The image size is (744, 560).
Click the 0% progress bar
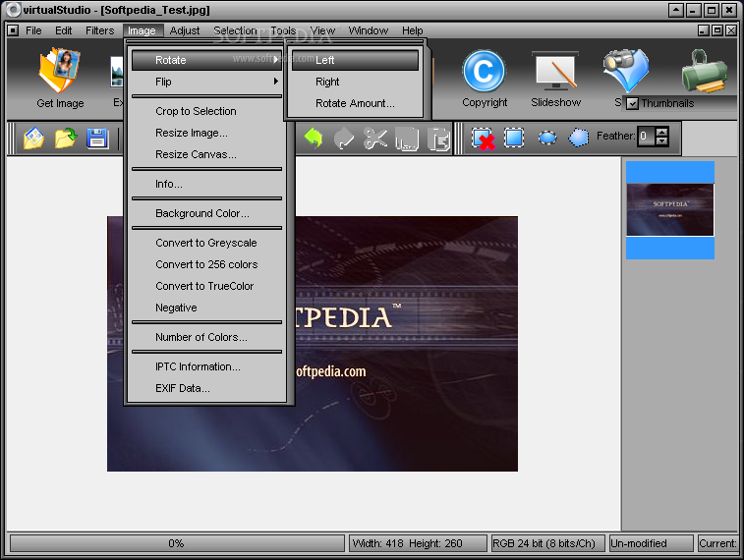(177, 543)
